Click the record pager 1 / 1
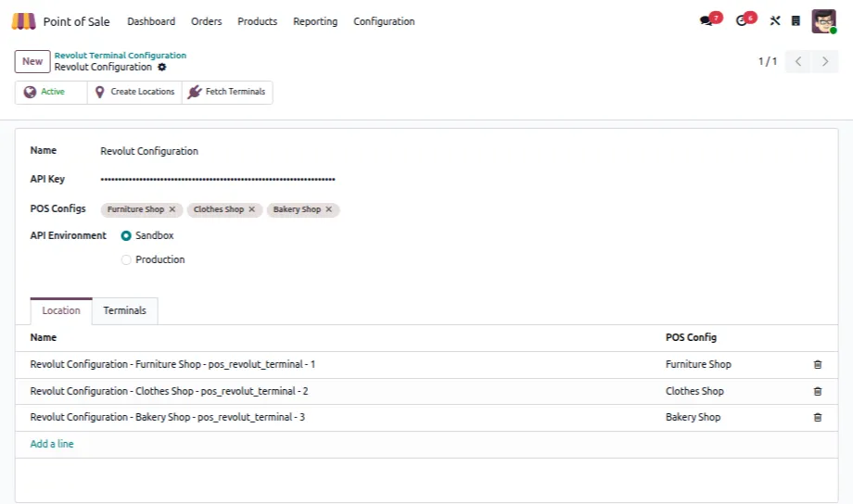The height and width of the screenshot is (504, 853). [767, 61]
